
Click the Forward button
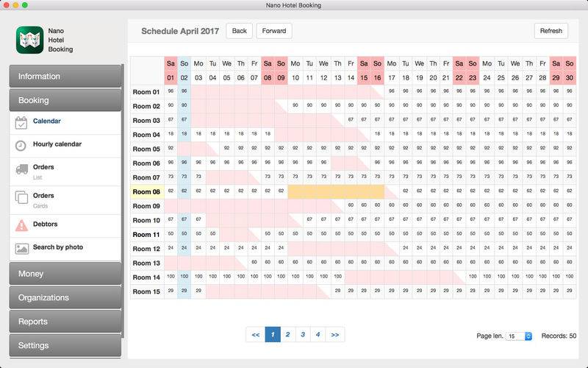coord(274,31)
